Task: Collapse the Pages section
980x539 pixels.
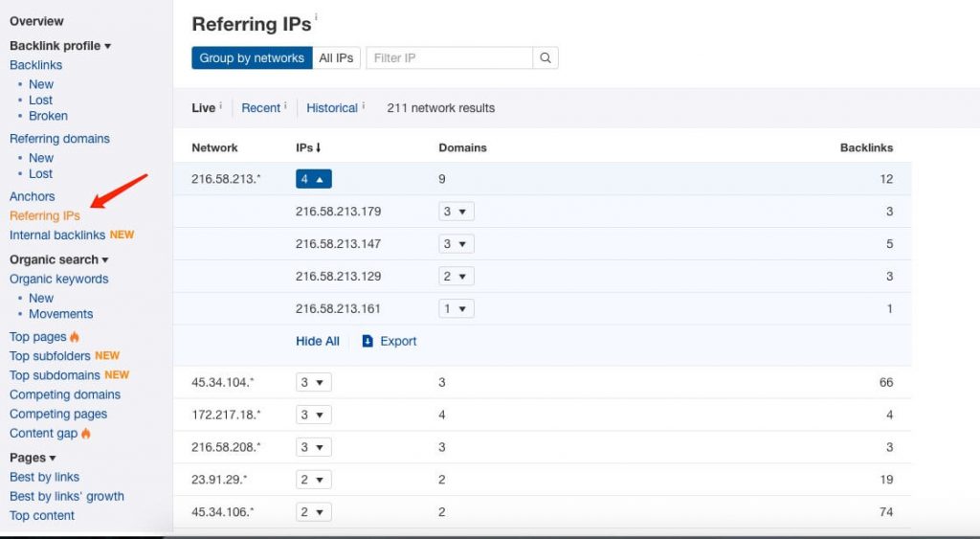Action: point(33,458)
